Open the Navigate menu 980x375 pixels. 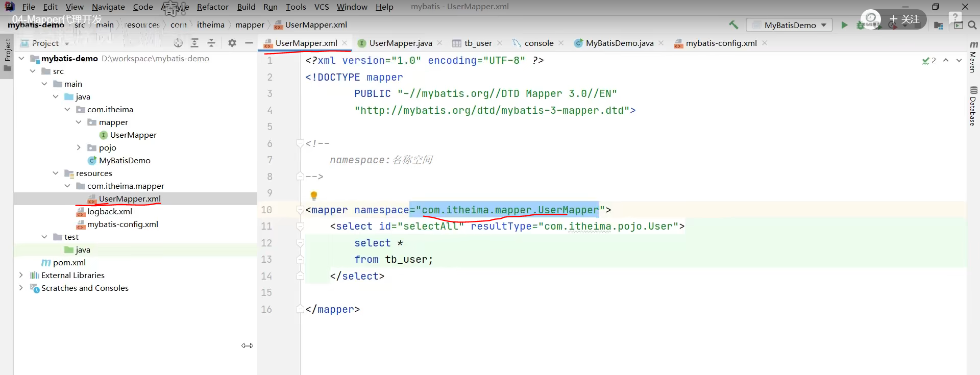[x=108, y=7]
